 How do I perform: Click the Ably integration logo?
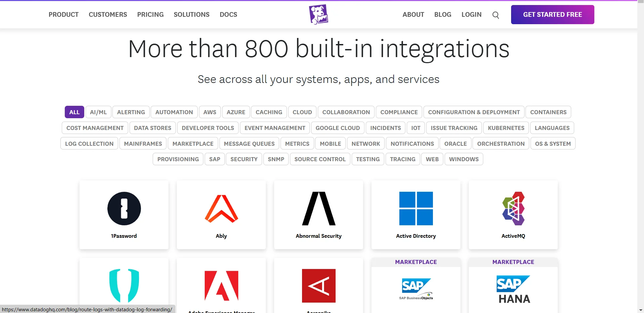pos(221,208)
